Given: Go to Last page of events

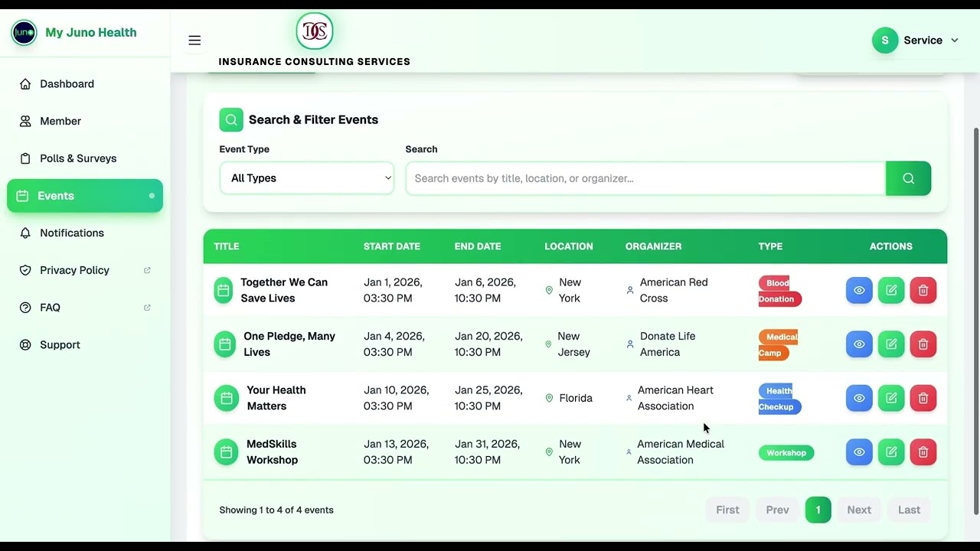Looking at the screenshot, I should click(909, 510).
